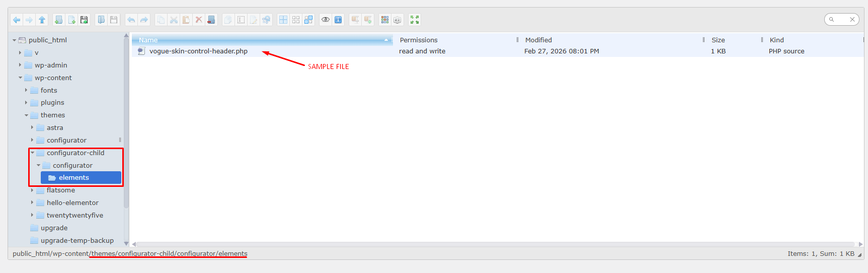Viewport: 868px width, 273px height.
Task: Clear the search with X button
Action: [x=852, y=20]
